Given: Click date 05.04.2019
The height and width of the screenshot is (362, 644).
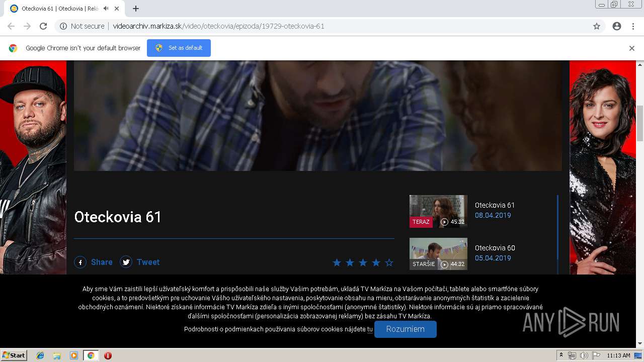Looking at the screenshot, I should pos(493,258).
